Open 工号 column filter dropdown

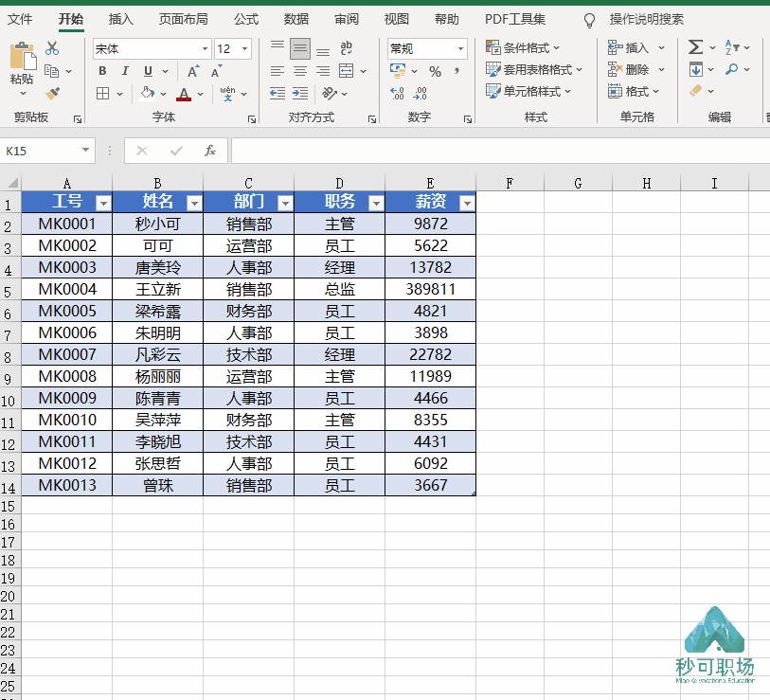pos(103,203)
